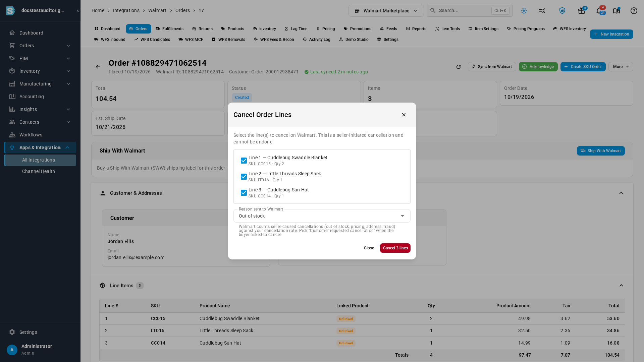Click the help question mark icon
Screen dimensions: 644x362
pos(634,11)
